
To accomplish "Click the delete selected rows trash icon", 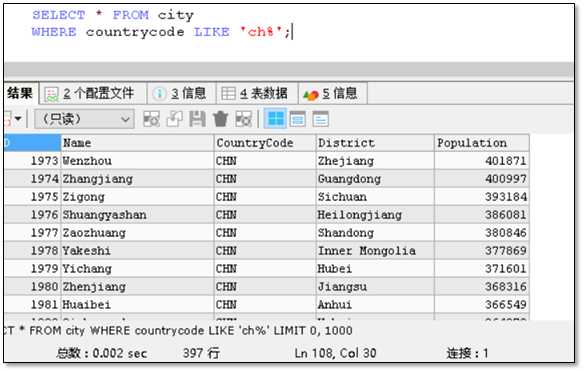I will 220,119.
